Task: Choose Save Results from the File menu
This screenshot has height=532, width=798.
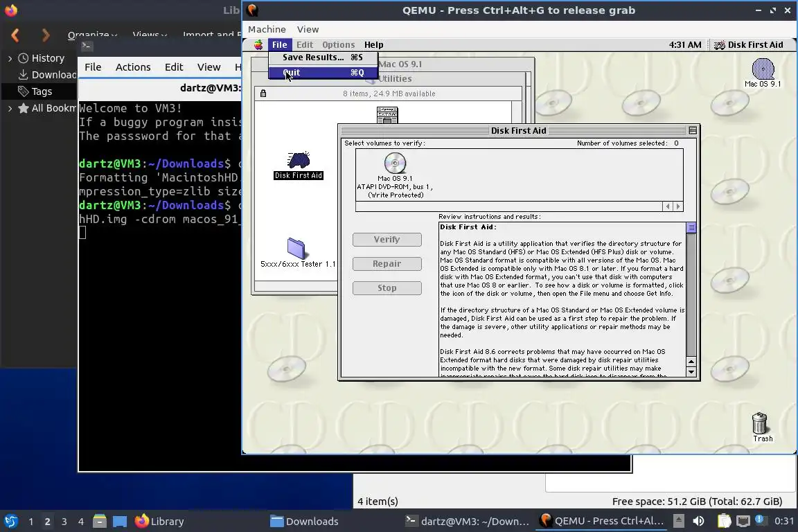Action: point(323,57)
